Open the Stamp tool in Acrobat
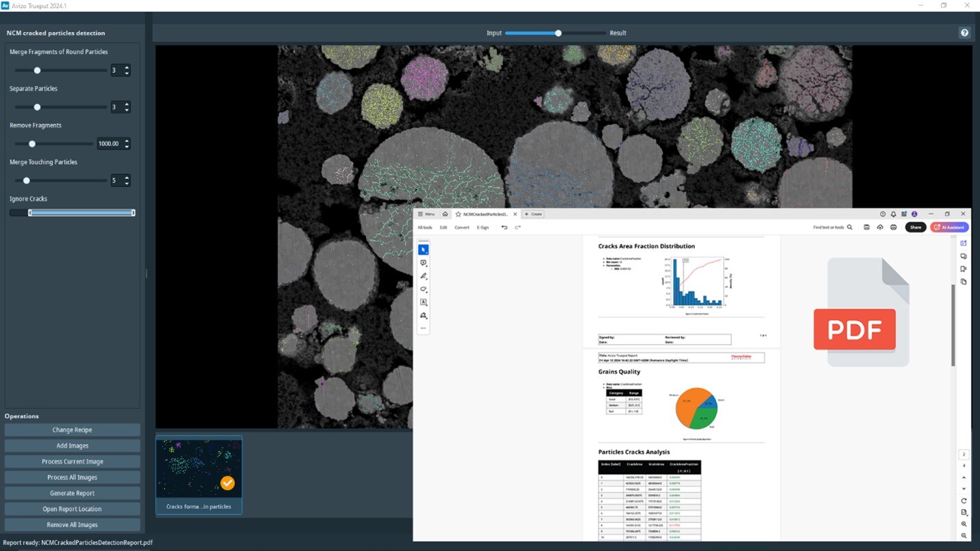This screenshot has width=980, height=551. (424, 315)
